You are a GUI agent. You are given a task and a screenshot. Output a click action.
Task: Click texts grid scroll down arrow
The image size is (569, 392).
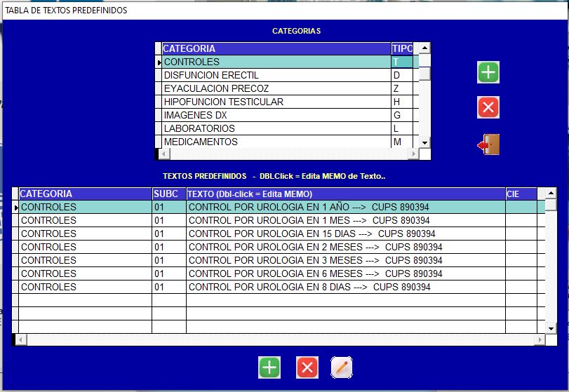pos(551,329)
